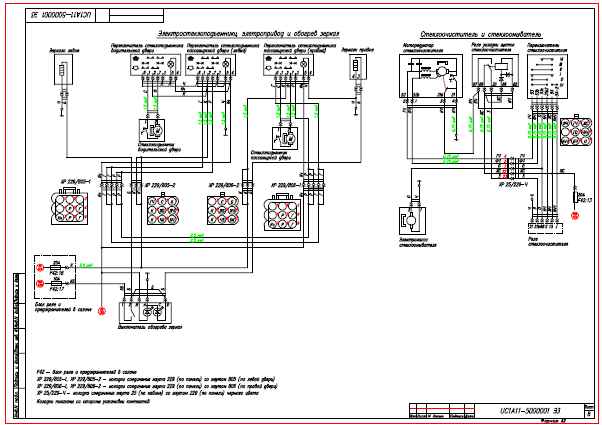This screenshot has height=425, width=602.
Task: Click the cabin relay and fuse block caption
Action: 63,307
